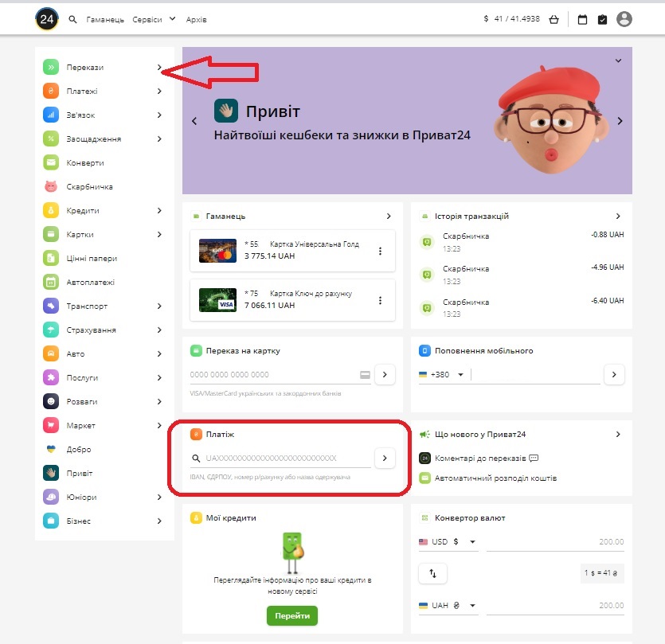Open the task checklist icon in header
Image resolution: width=665 pixels, height=644 pixels.
pyautogui.click(x=603, y=19)
